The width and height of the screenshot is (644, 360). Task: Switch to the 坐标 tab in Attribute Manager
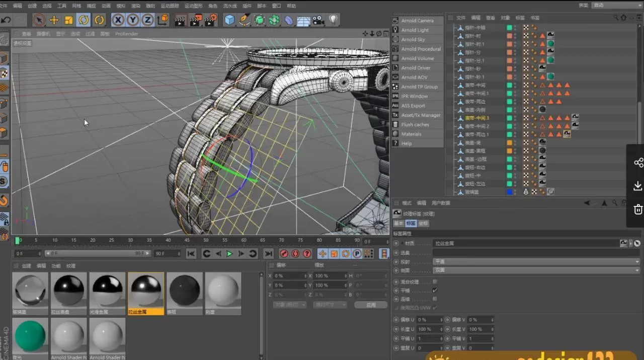[423, 223]
